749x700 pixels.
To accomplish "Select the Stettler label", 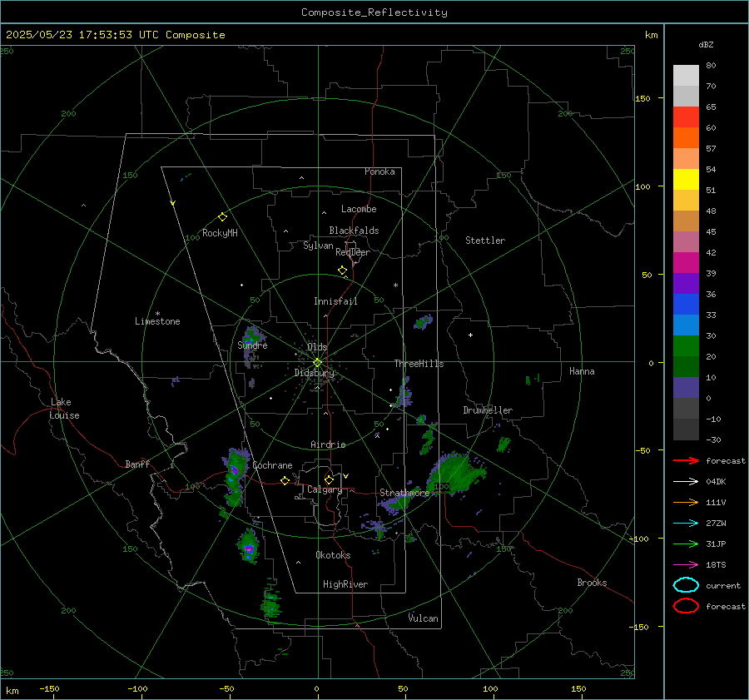I will tap(485, 241).
